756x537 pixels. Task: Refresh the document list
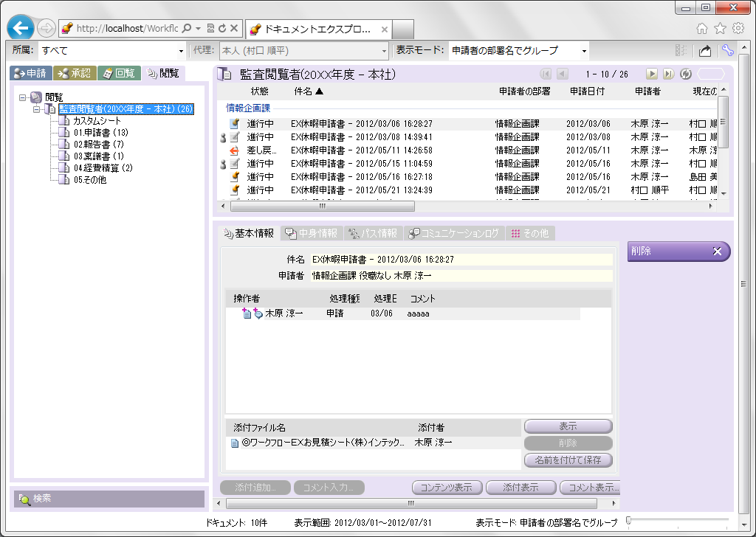[685, 74]
